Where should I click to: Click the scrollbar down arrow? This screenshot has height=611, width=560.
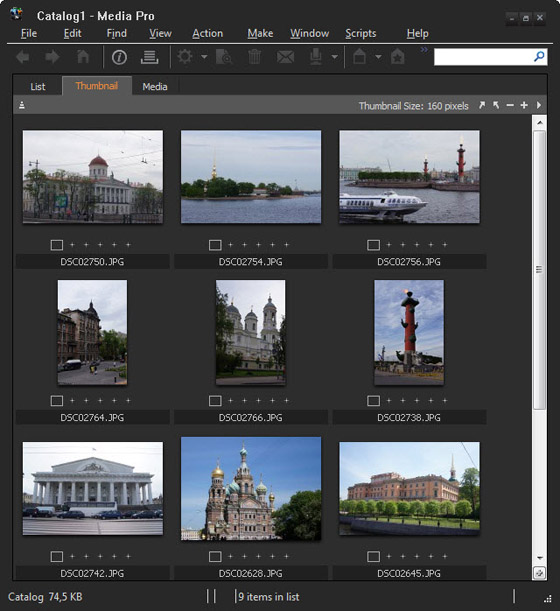pyautogui.click(x=539, y=558)
